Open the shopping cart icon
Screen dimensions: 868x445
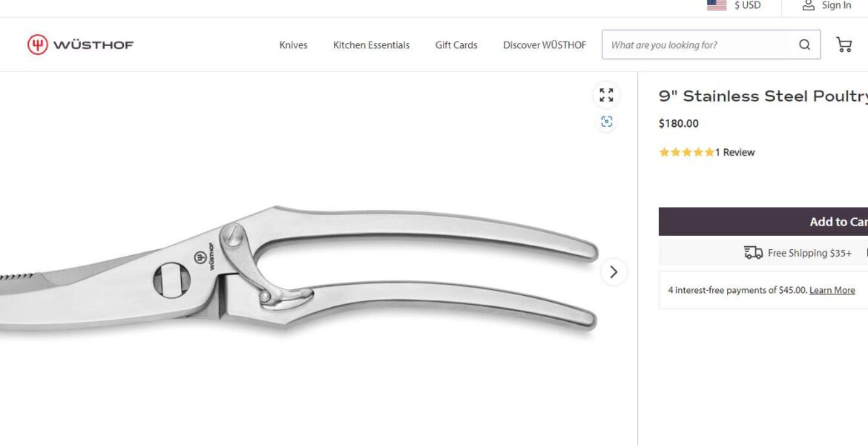point(844,44)
